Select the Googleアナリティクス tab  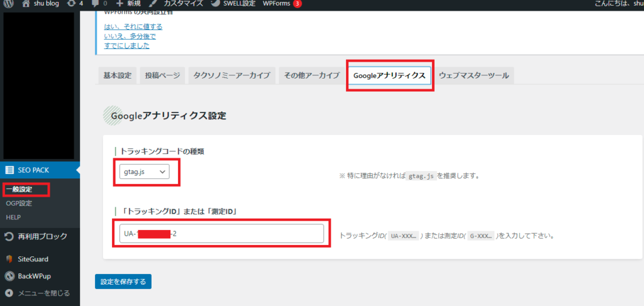point(389,75)
